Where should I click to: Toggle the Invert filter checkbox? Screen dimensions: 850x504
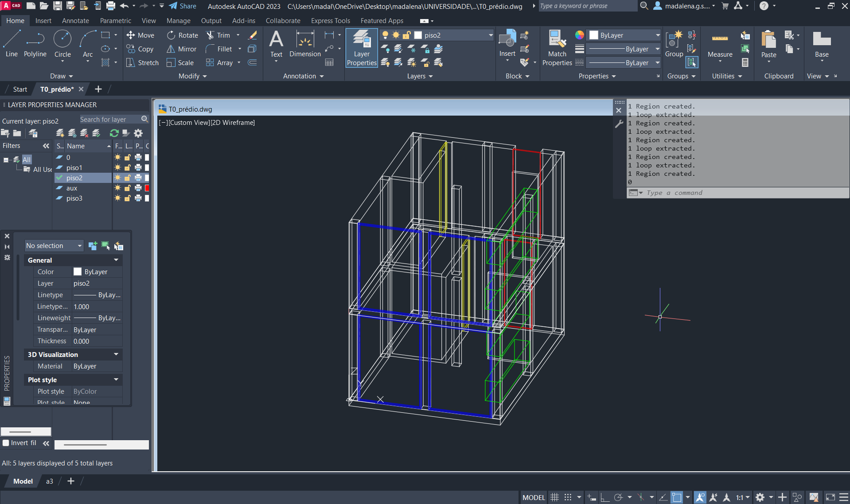pos(6,443)
